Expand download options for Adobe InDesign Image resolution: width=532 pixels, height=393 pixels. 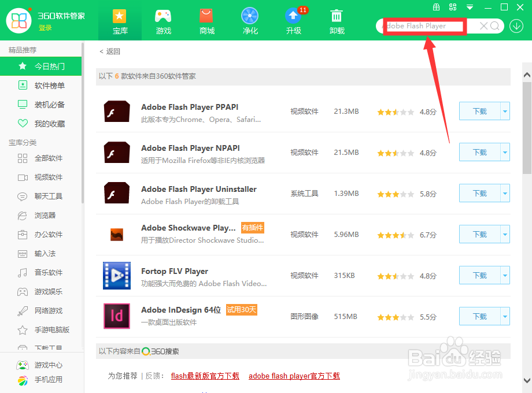tap(505, 316)
